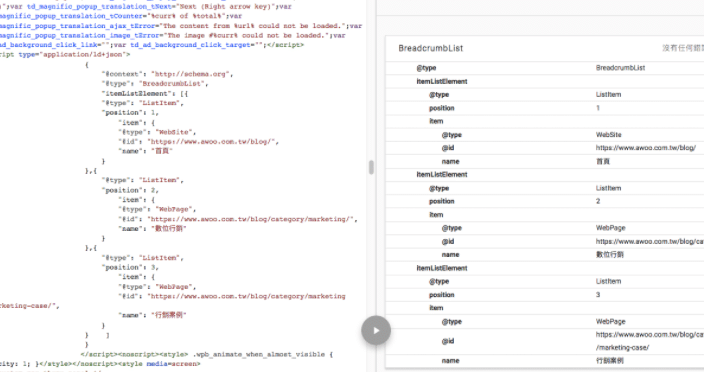Click the "position": 3 code line

(130, 267)
